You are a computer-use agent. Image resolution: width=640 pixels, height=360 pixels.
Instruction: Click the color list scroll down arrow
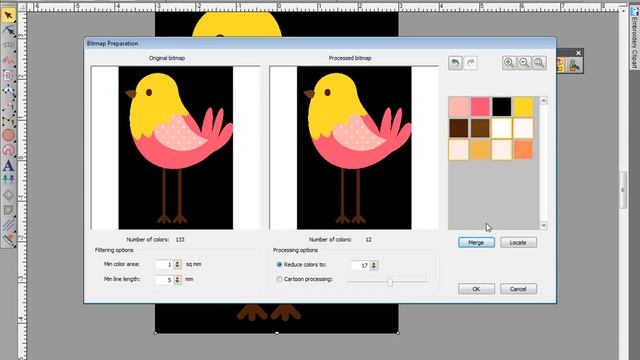(x=543, y=226)
